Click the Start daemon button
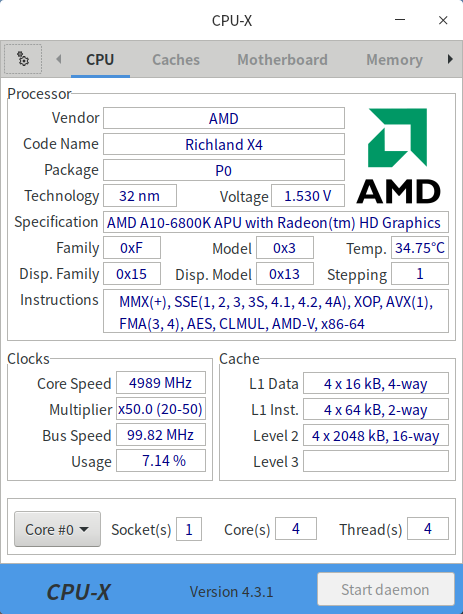Viewport: 463px width, 614px height. [386, 589]
